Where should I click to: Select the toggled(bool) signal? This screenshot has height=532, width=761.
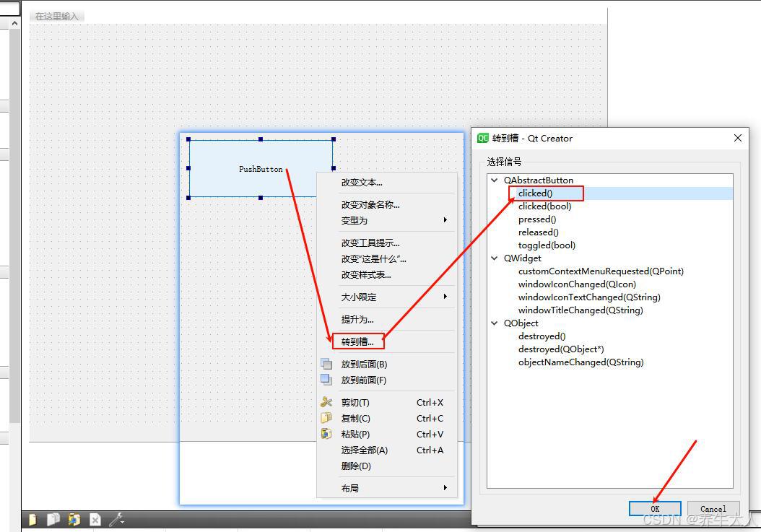(x=547, y=245)
